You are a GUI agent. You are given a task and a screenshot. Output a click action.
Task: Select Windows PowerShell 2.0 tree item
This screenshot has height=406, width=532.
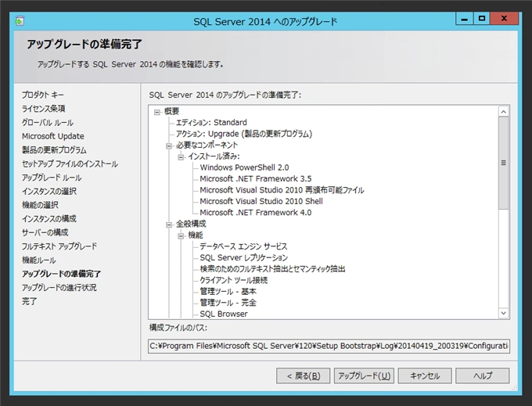[244, 167]
